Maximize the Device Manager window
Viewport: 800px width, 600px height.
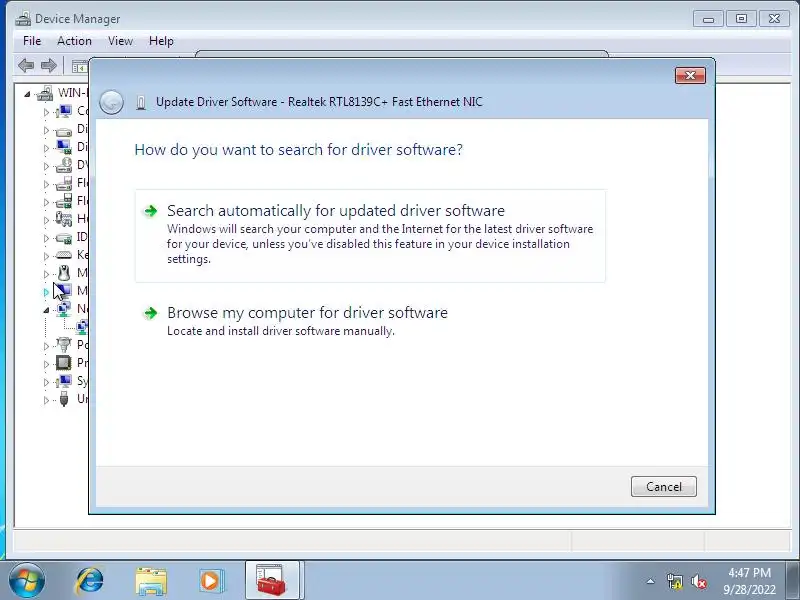tap(741, 19)
